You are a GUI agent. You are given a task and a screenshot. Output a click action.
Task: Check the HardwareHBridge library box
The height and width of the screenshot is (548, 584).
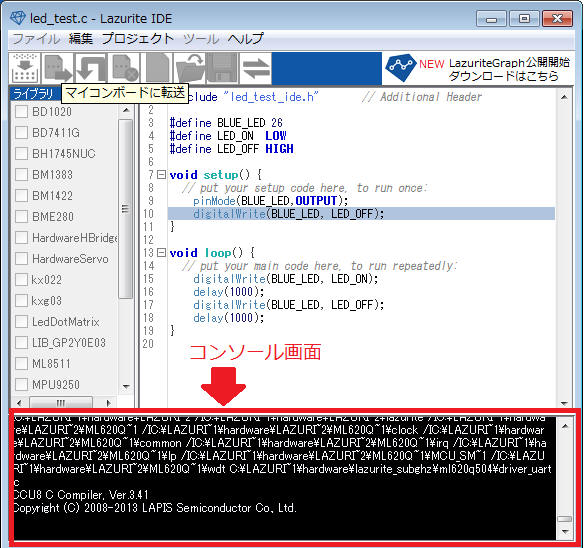22,237
